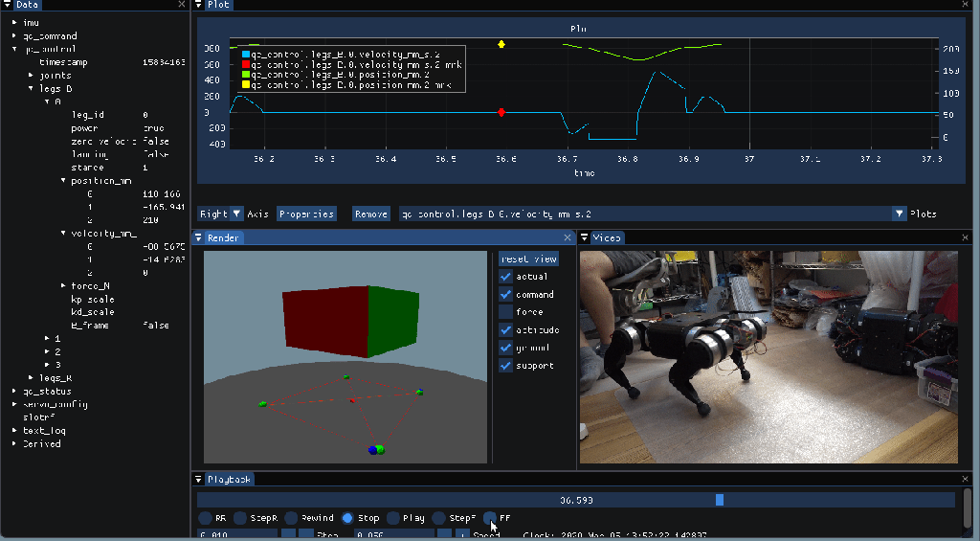This screenshot has width=980, height=541.
Task: Switch to the Render tab
Action: (222, 237)
